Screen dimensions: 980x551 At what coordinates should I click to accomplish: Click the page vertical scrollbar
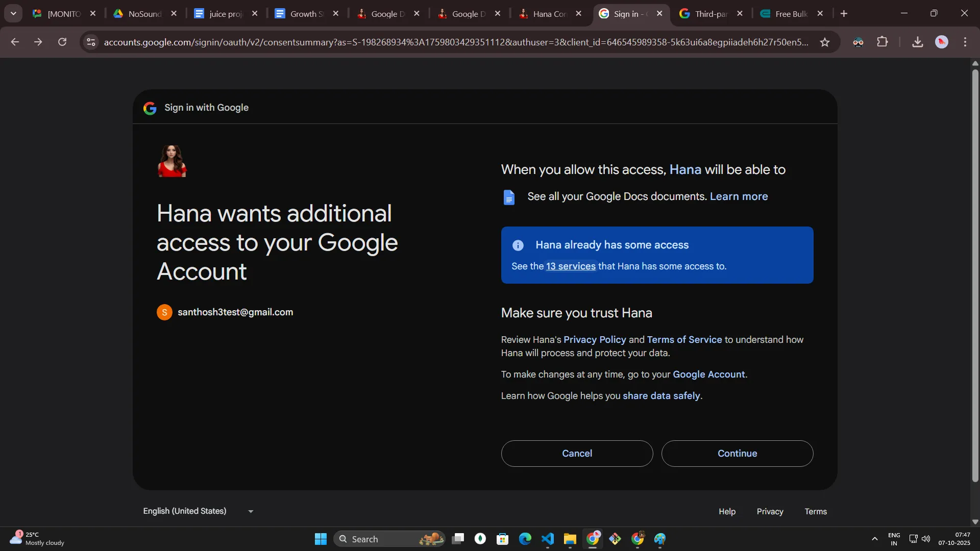coord(975,275)
